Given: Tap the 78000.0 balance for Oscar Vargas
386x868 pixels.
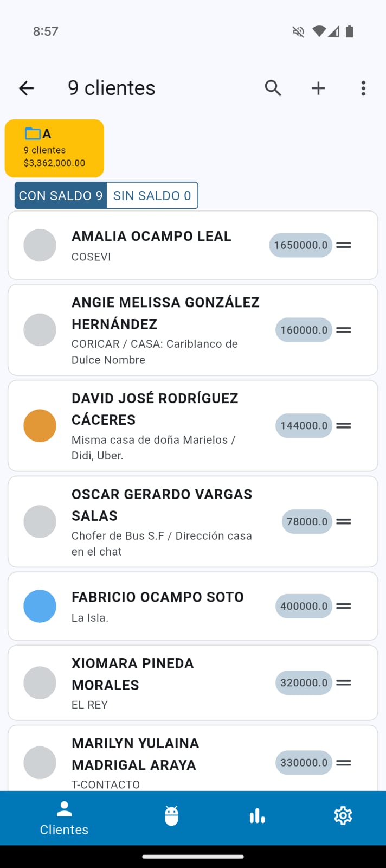Looking at the screenshot, I should click(x=307, y=521).
